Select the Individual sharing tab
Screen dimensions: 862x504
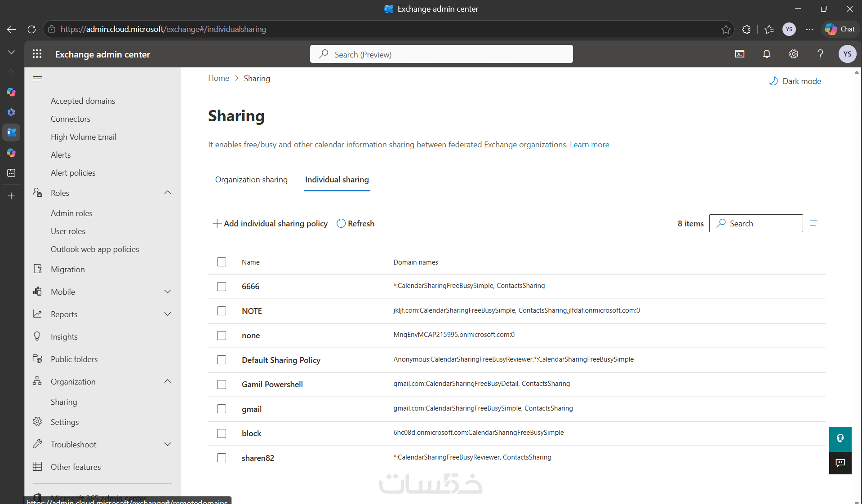337,180
